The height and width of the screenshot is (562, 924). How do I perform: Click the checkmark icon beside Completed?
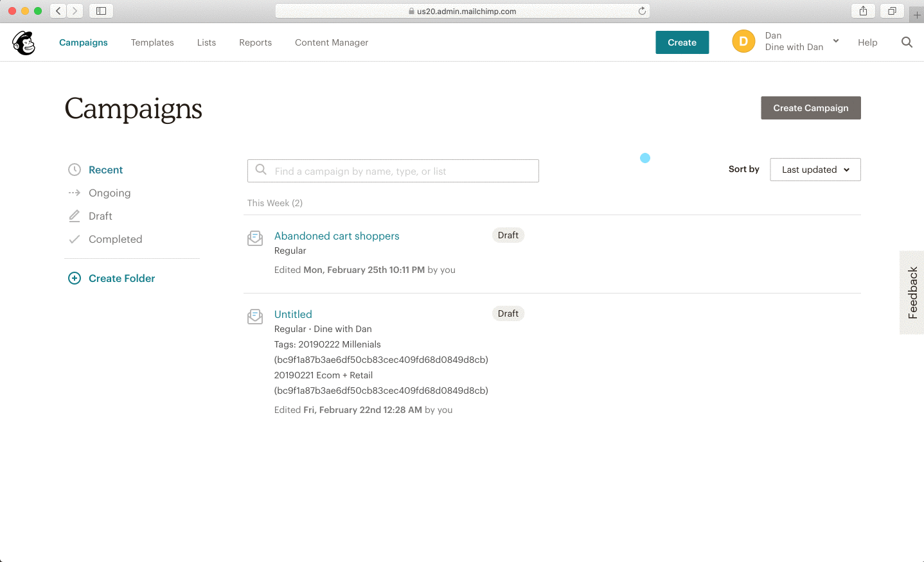pyautogui.click(x=75, y=239)
